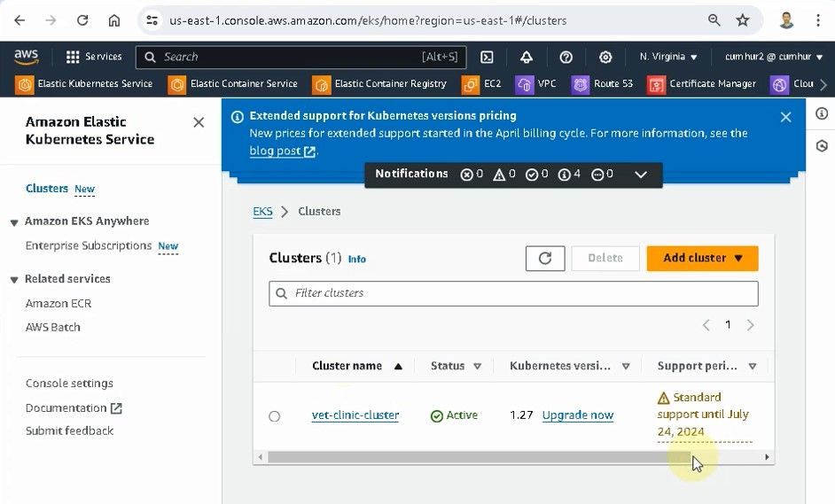Open the Services grid menu
Screen dimensions: 835x504
tap(93, 57)
